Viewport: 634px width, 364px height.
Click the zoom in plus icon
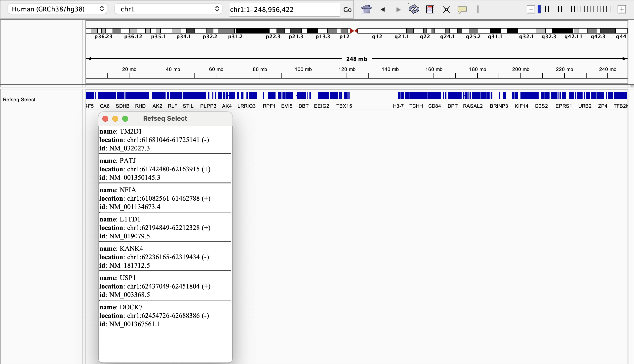(622, 9)
